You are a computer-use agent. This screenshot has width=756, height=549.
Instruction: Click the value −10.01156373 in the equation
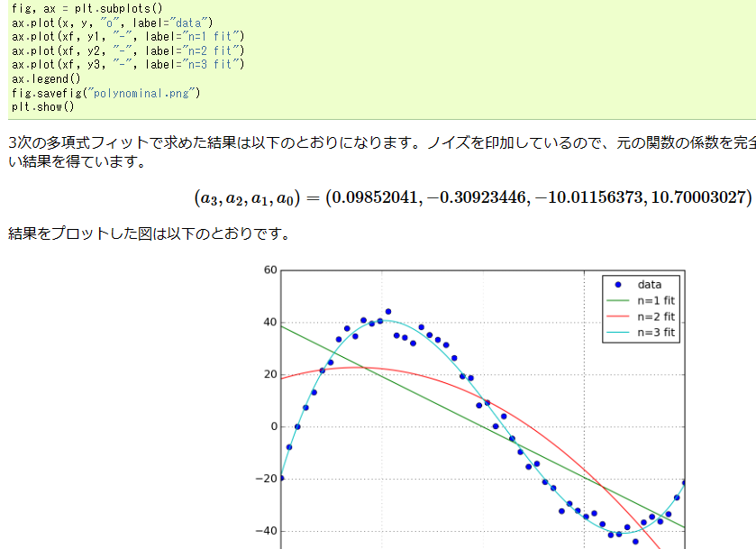click(x=590, y=197)
